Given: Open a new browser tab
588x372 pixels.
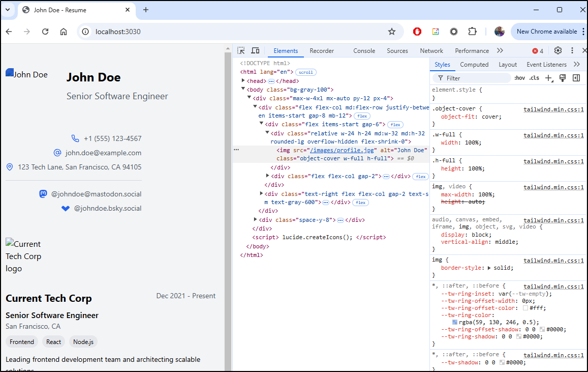Looking at the screenshot, I should coord(146,10).
